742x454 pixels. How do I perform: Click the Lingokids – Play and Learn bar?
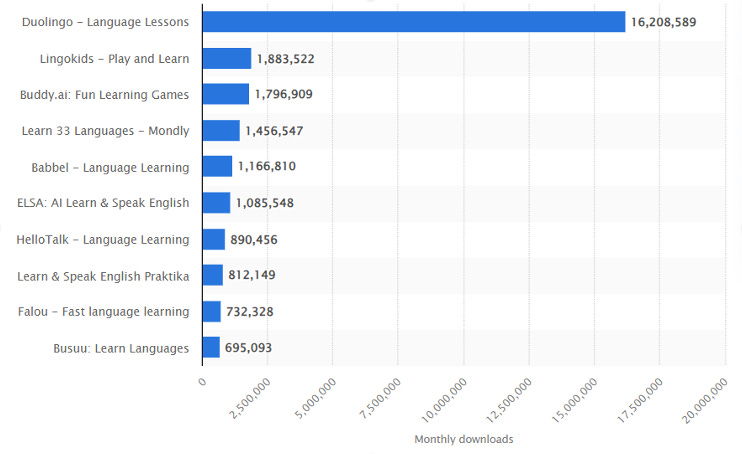(227, 59)
